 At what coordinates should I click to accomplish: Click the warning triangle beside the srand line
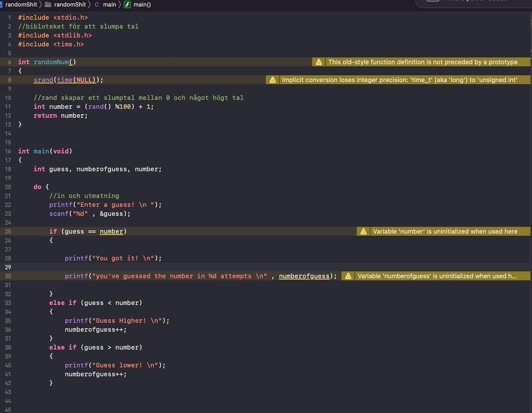click(x=272, y=80)
